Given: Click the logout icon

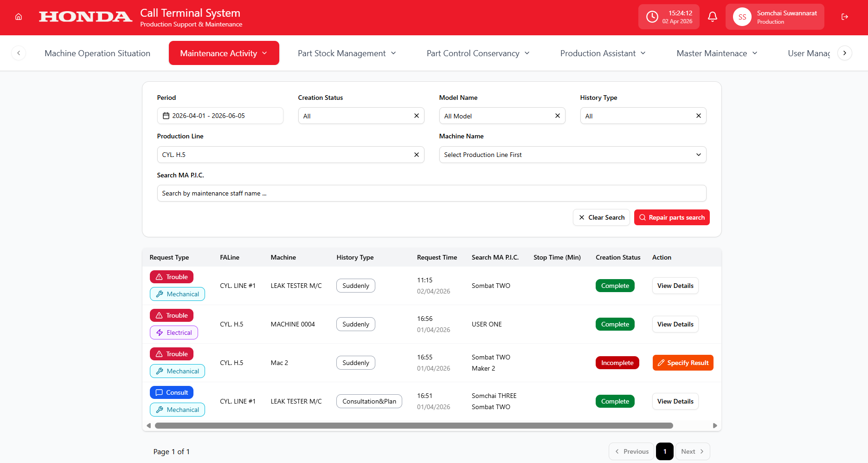Looking at the screenshot, I should pyautogui.click(x=845, y=17).
